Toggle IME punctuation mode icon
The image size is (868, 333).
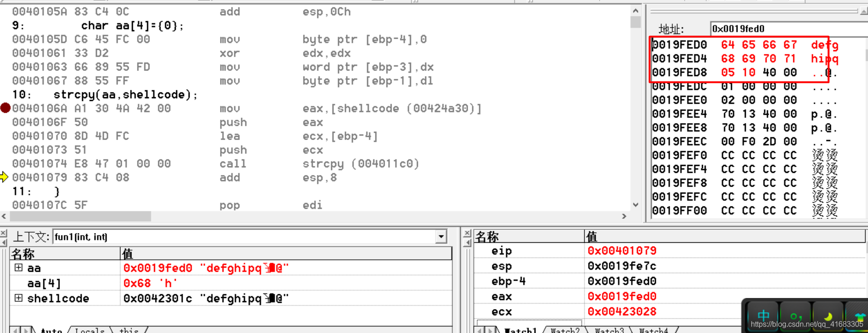[796, 315]
